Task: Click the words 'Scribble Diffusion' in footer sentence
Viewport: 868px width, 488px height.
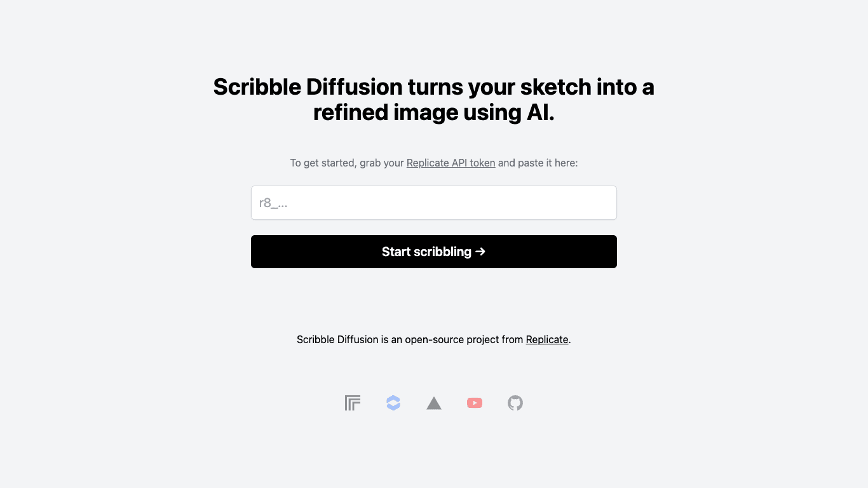Action: [x=337, y=339]
